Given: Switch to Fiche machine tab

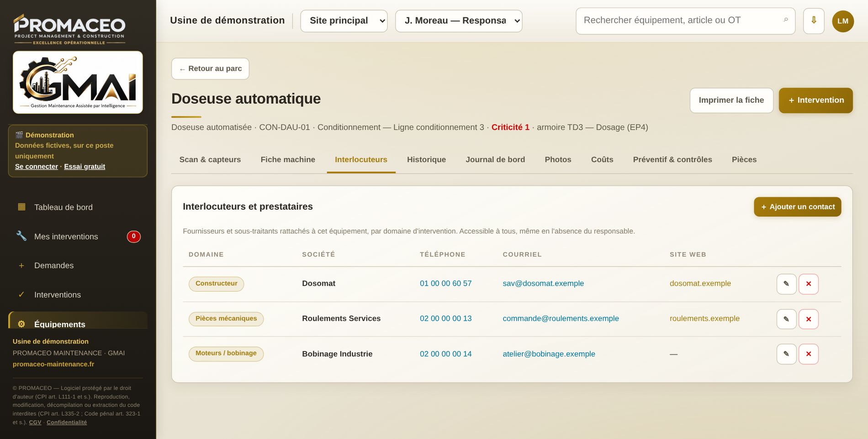Looking at the screenshot, I should pos(288,160).
